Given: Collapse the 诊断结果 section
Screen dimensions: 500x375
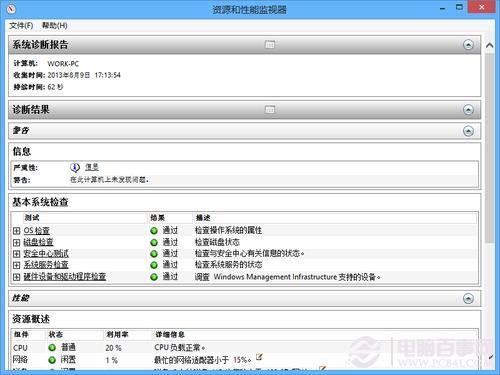Looking at the screenshot, I should [x=468, y=110].
